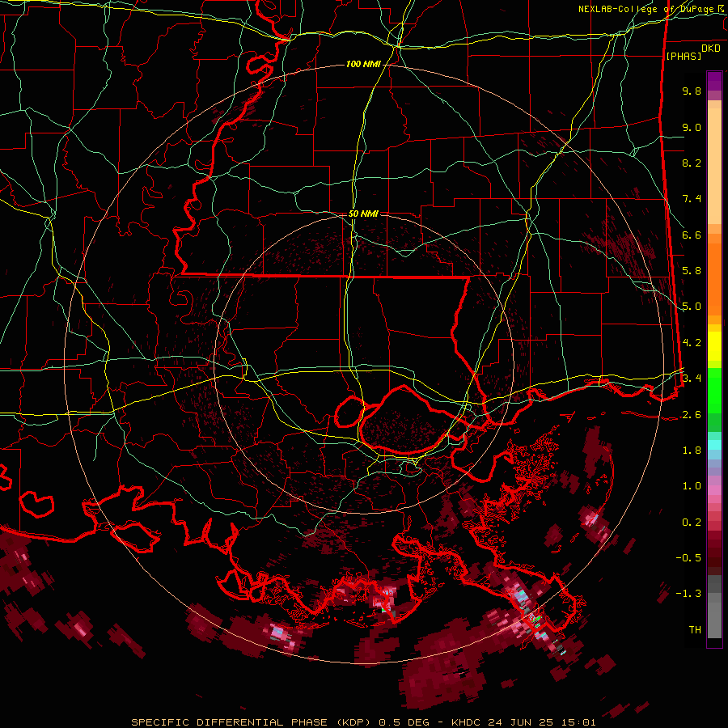This screenshot has width=728, height=728.
Task: Click the -0.5 value on the scale
Action: [688, 558]
